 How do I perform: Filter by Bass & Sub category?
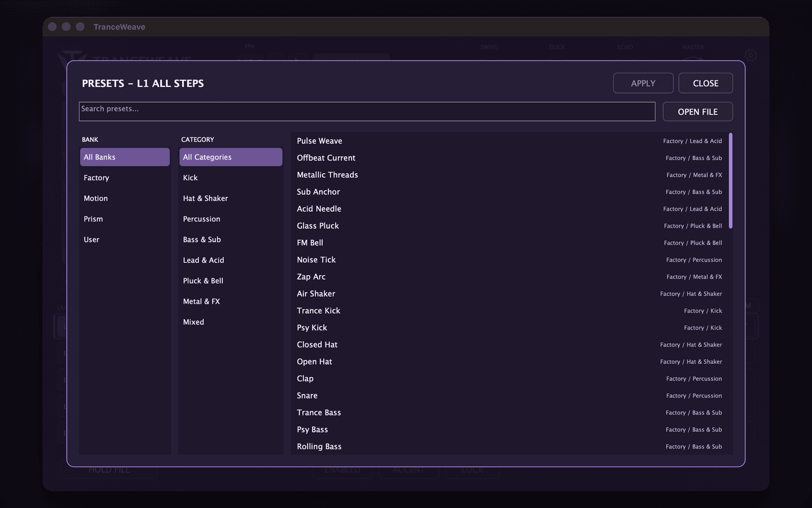click(231, 240)
